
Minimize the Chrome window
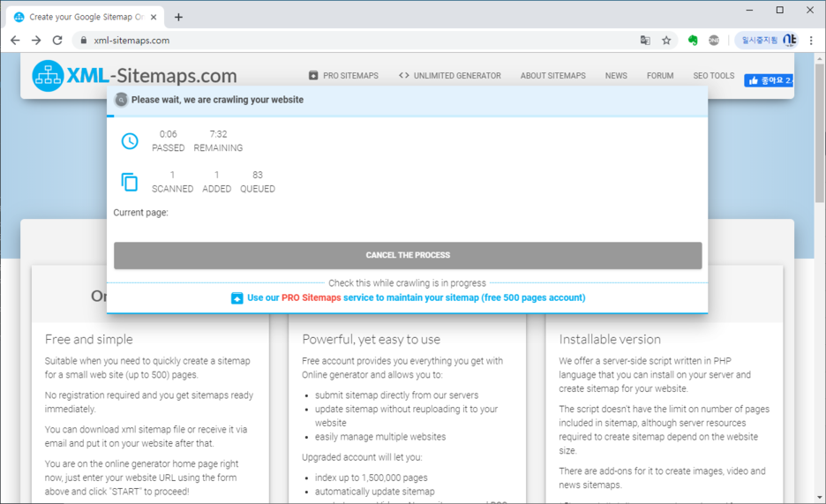coord(749,10)
